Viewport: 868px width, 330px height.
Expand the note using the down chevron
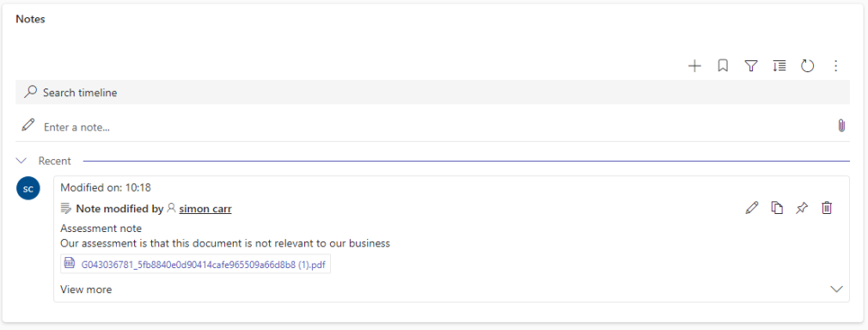pyautogui.click(x=836, y=289)
